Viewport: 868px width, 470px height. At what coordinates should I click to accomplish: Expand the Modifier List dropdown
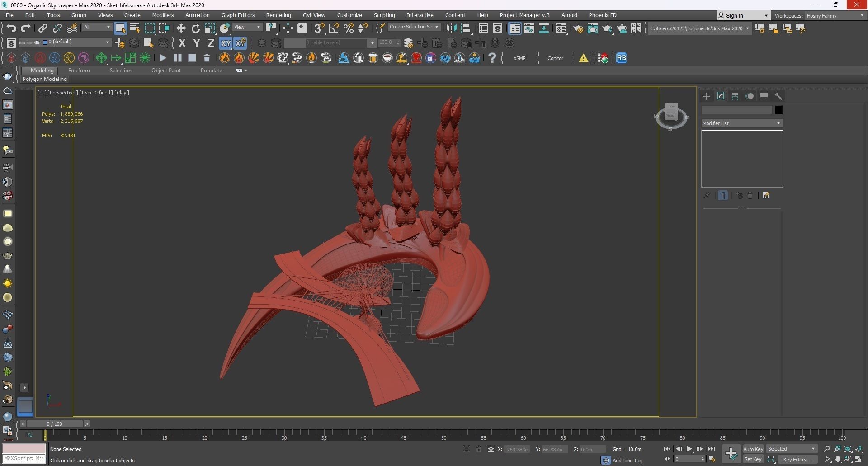tap(742, 123)
